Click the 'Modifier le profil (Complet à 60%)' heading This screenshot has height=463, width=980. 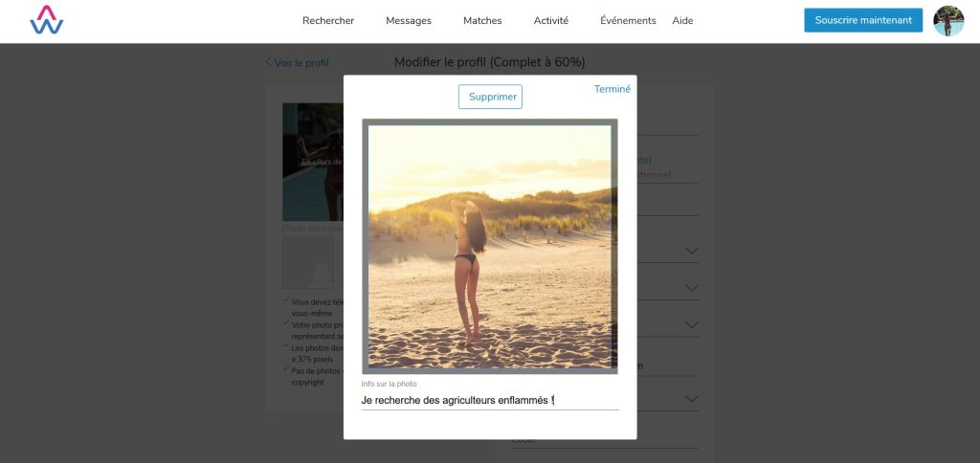click(x=489, y=62)
